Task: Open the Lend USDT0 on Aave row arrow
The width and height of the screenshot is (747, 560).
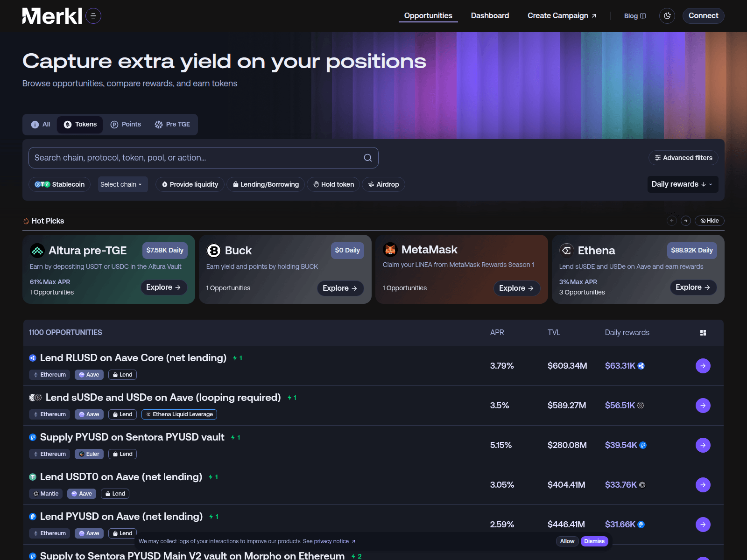Action: pyautogui.click(x=703, y=485)
